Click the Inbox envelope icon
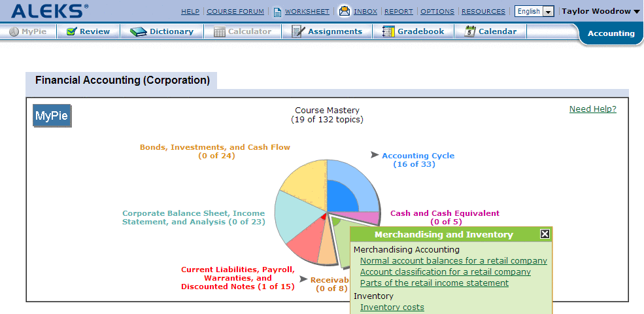The width and height of the screenshot is (644, 314). point(344,11)
